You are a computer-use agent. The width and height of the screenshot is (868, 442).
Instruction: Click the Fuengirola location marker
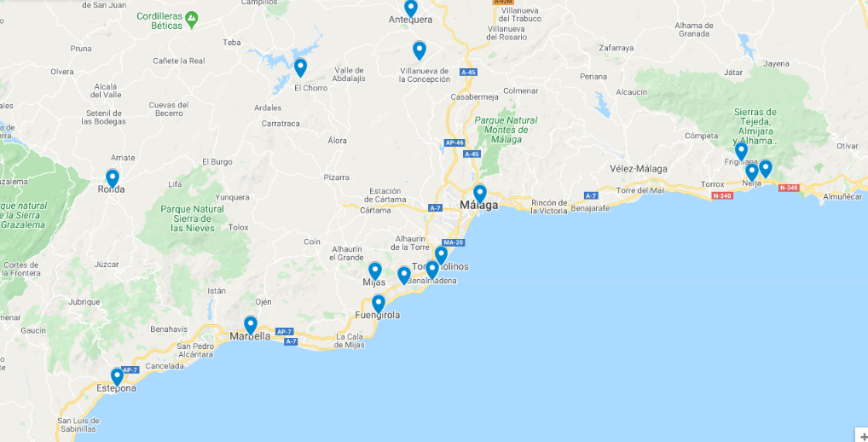[x=378, y=304]
